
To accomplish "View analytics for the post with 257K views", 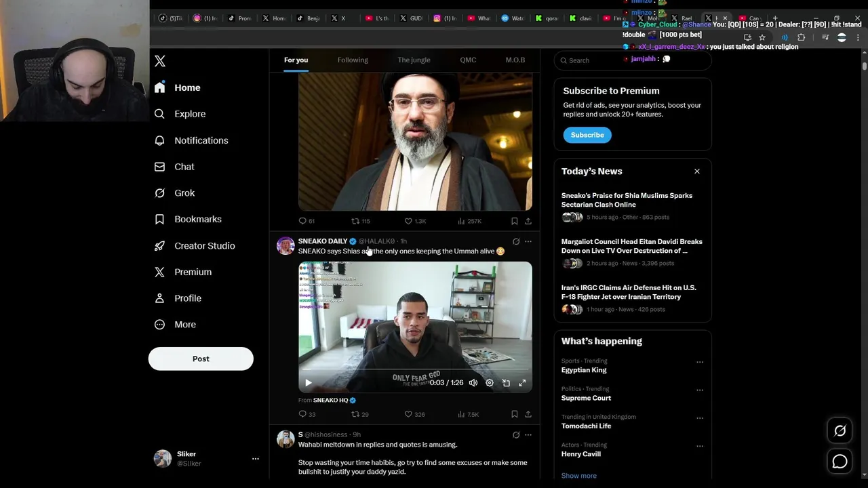I will [x=469, y=221].
